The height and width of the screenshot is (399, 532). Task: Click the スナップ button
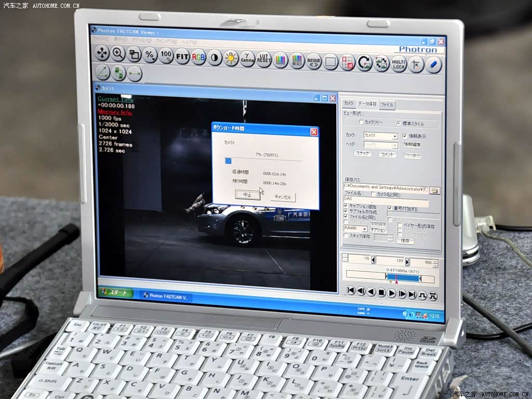[362, 153]
